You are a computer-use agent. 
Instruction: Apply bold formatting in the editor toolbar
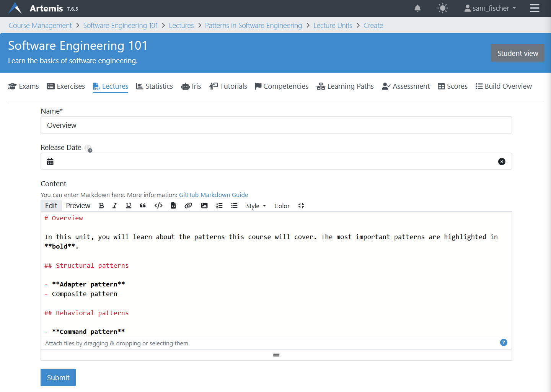101,205
